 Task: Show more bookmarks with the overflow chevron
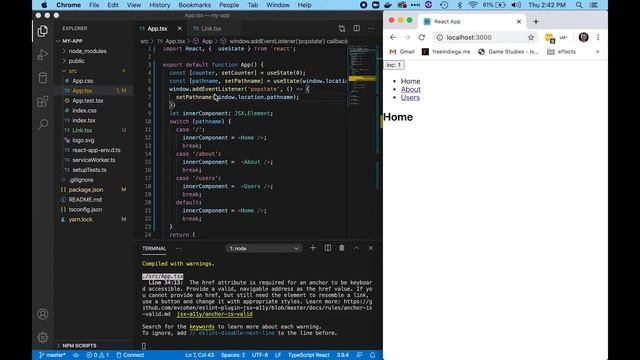[598, 52]
